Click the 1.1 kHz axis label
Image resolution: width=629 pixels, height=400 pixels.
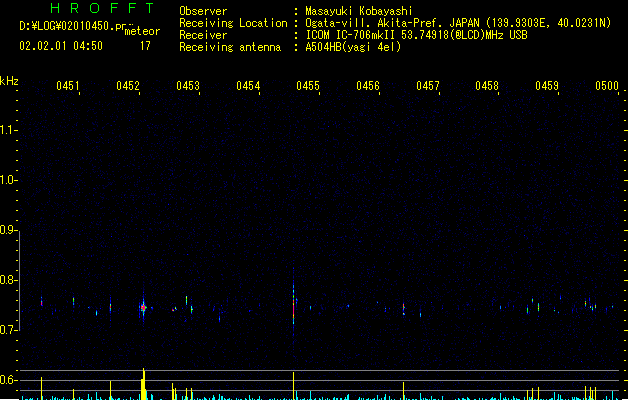(8, 130)
